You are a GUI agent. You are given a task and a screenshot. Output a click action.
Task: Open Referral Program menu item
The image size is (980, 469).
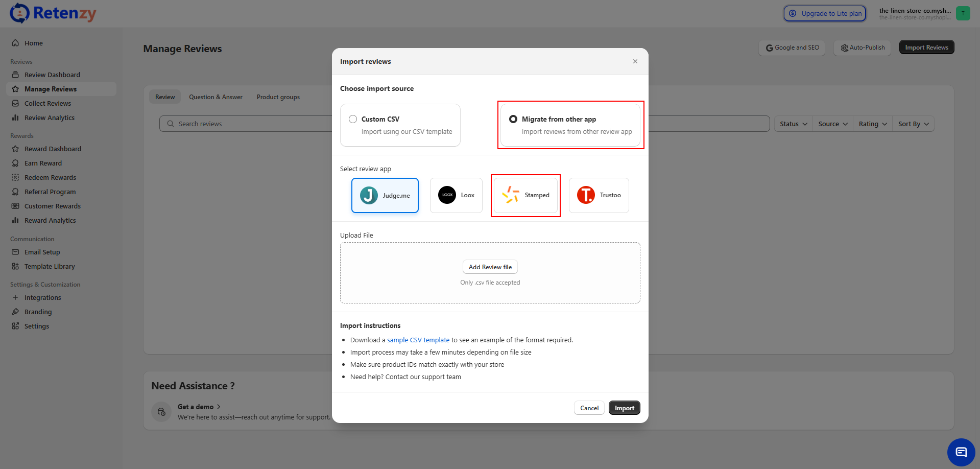click(x=61, y=192)
